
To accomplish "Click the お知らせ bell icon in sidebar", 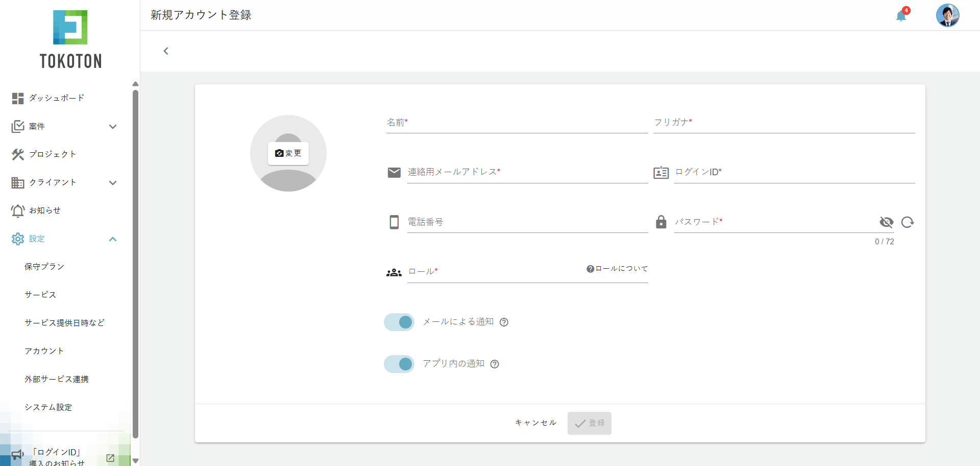I will (18, 211).
